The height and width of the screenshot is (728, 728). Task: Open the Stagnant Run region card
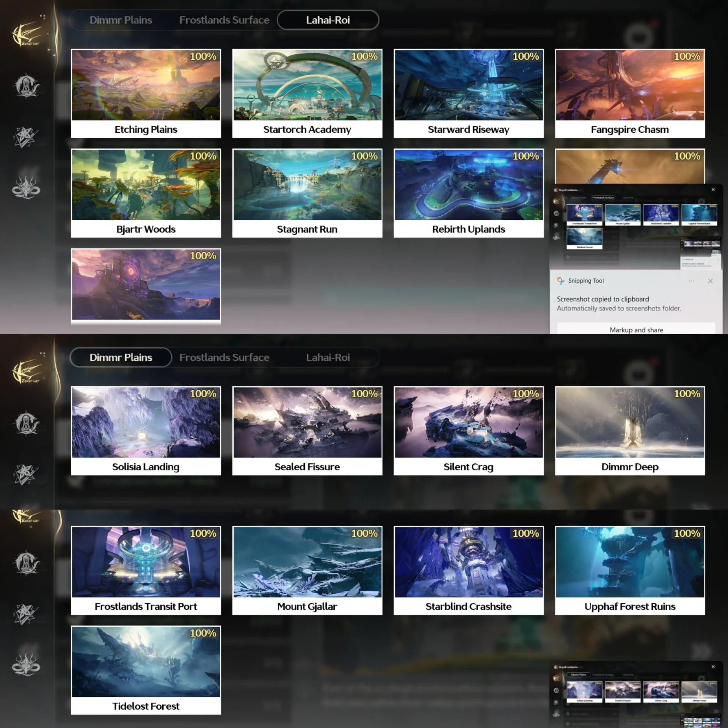click(307, 193)
